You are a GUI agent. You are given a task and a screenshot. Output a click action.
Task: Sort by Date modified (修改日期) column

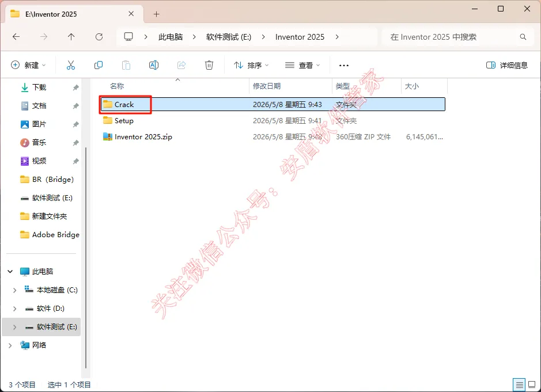tap(267, 86)
